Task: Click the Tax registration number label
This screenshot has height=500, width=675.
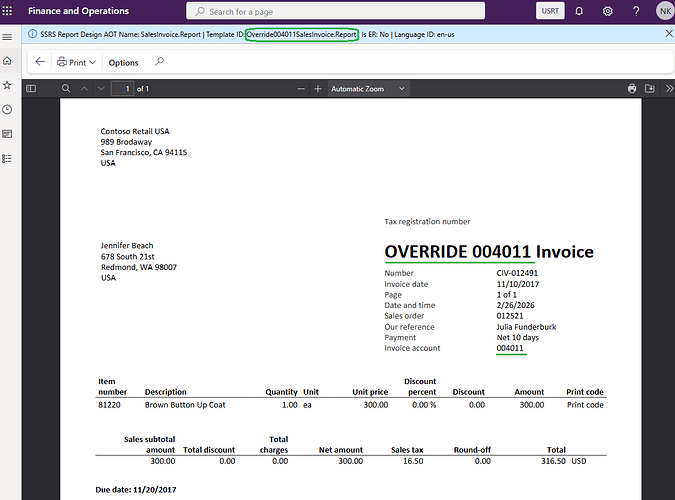Action: coord(427,221)
